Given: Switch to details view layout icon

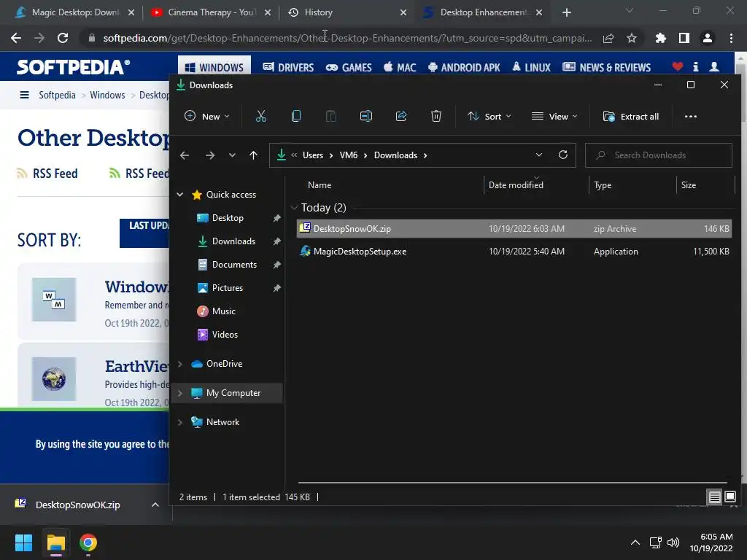Looking at the screenshot, I should 714,497.
